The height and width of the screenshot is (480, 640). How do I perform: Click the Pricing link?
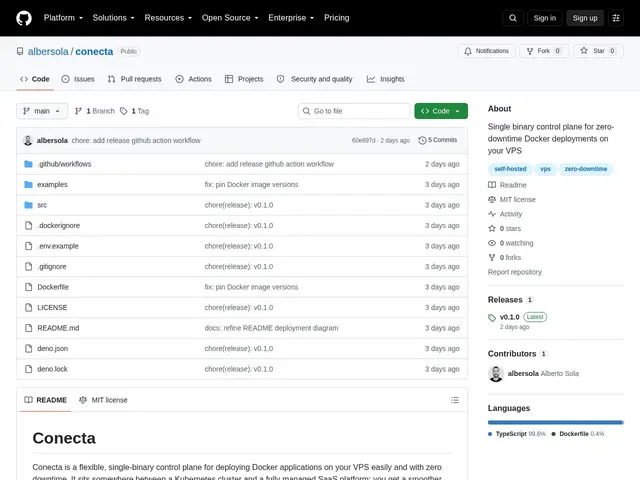tap(337, 18)
